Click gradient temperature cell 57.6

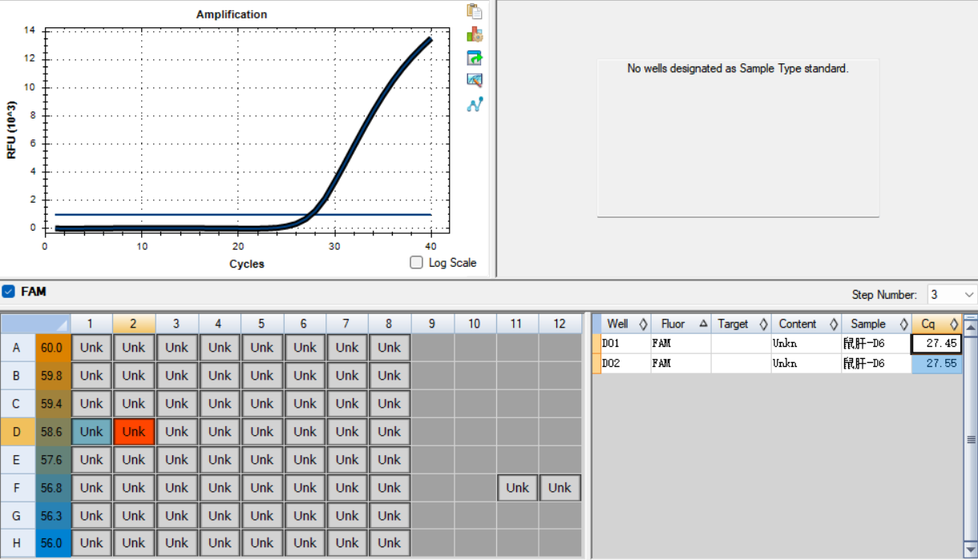[53, 460]
